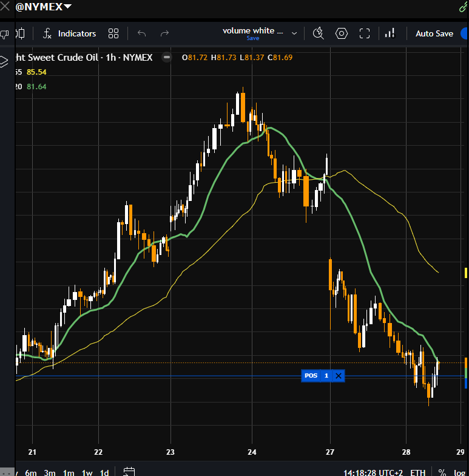The width and height of the screenshot is (469, 476).
Task: Click the 24 date axis label
Action: 252,452
